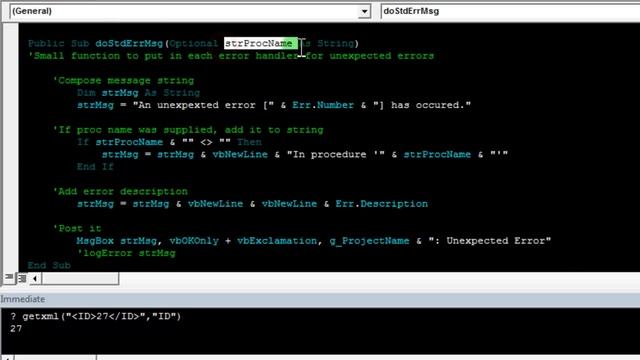Click 'Err.Description' in the code
This screenshot has width=640, height=360.
pos(382,204)
